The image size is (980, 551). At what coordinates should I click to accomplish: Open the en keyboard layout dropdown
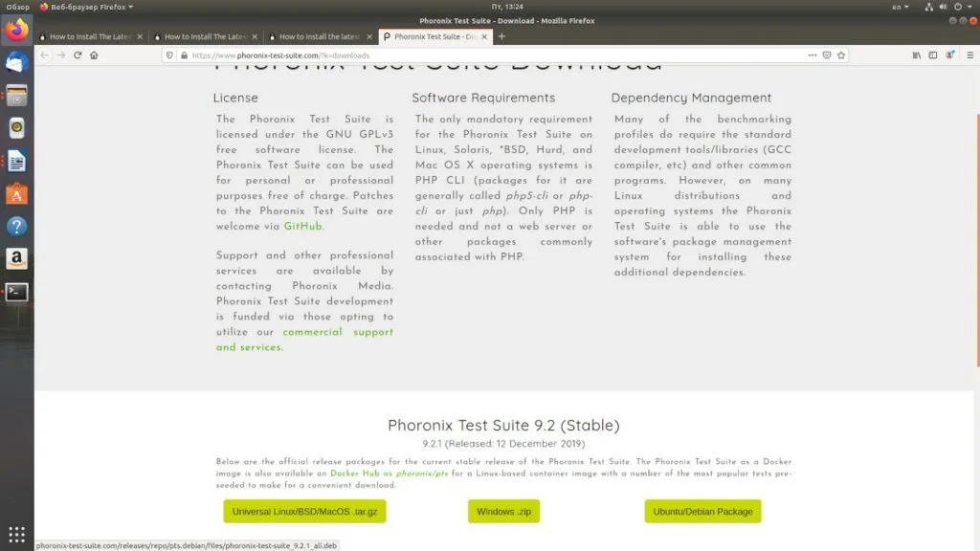[x=900, y=7]
